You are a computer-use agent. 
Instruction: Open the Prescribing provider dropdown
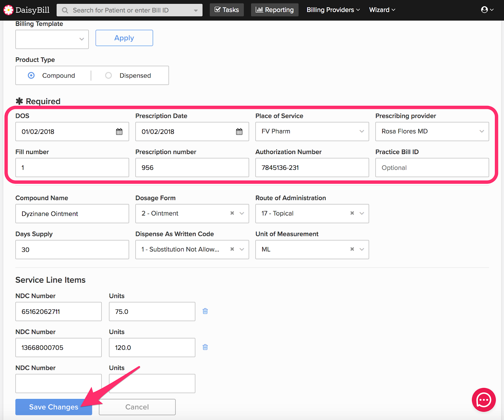(432, 131)
